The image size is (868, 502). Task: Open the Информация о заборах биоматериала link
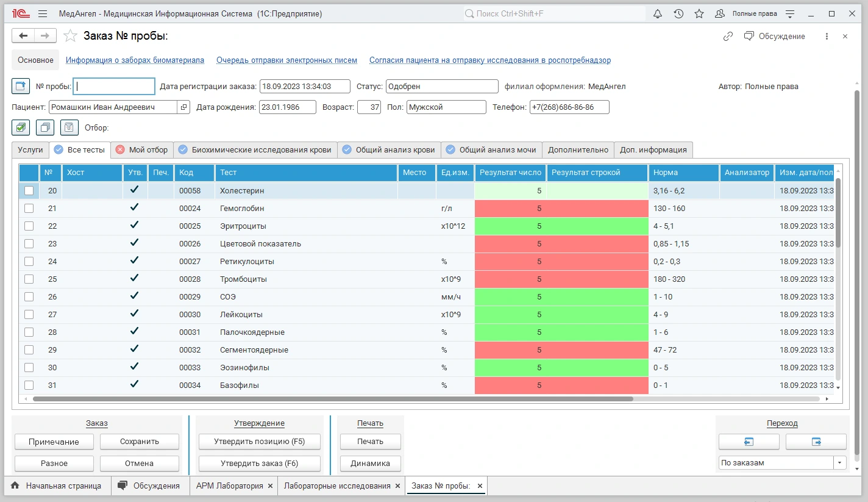pos(135,60)
